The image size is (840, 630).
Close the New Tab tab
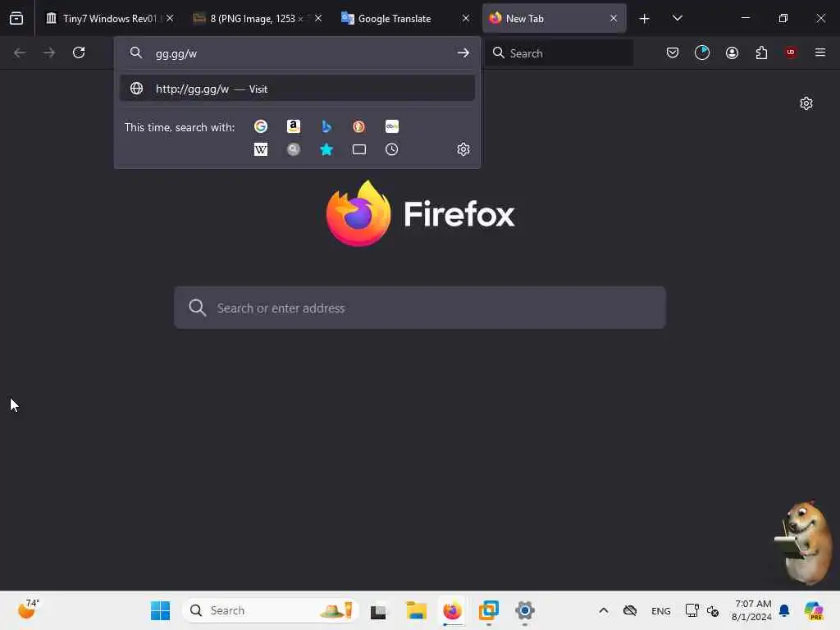pos(614,19)
